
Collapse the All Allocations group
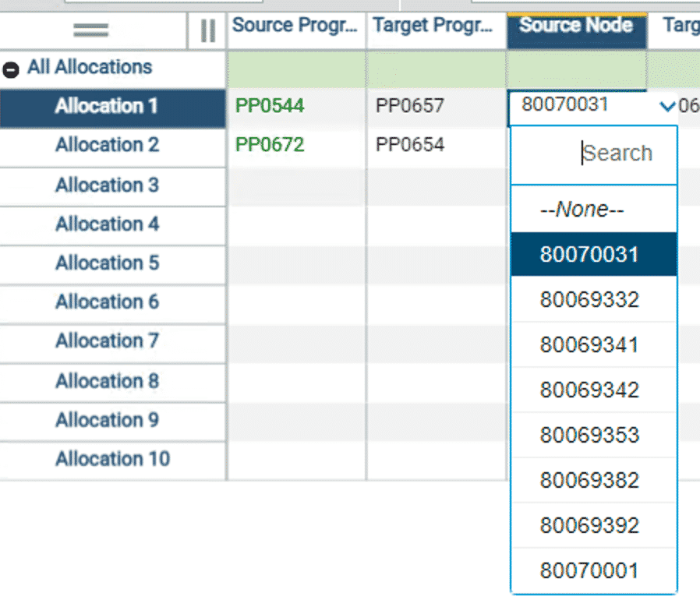click(11, 67)
